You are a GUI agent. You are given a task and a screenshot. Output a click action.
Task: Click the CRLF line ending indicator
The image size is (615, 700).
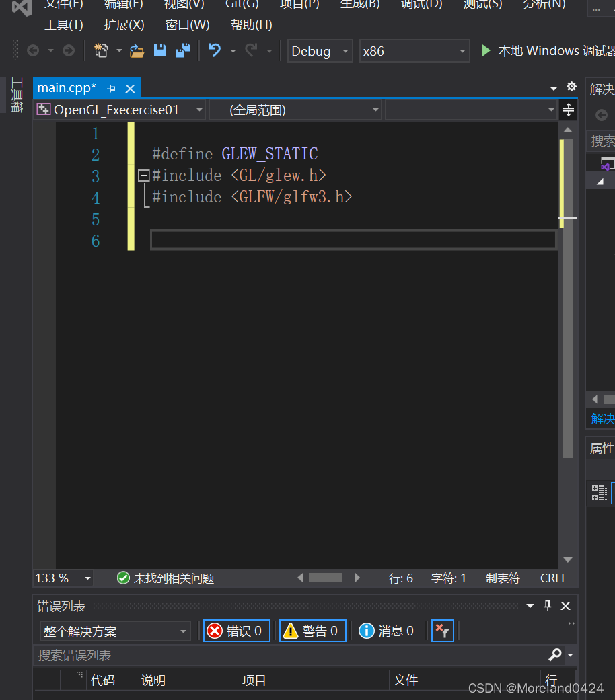click(553, 578)
